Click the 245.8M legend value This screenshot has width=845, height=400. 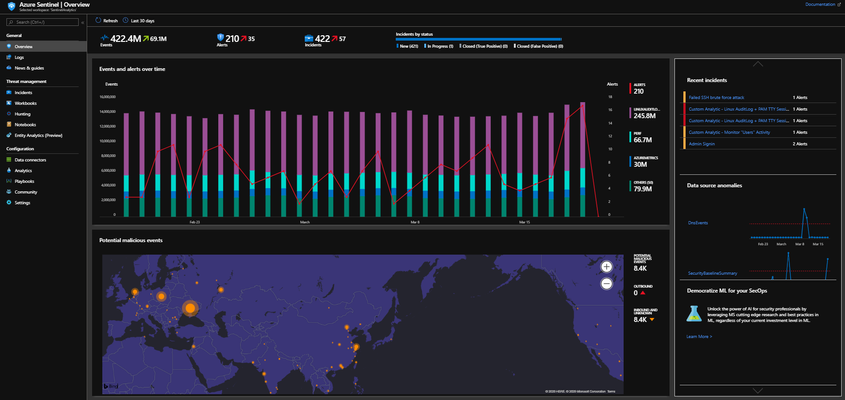[x=644, y=116]
